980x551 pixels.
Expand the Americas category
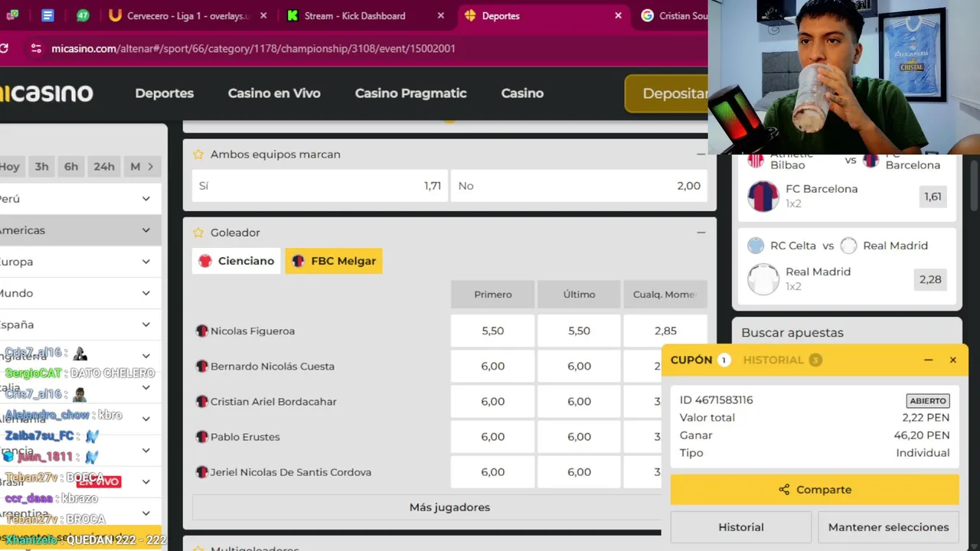point(80,230)
